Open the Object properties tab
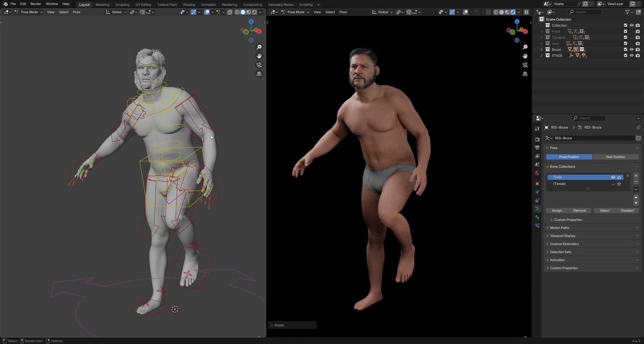Viewport: 644px width, 344px height. (537, 184)
